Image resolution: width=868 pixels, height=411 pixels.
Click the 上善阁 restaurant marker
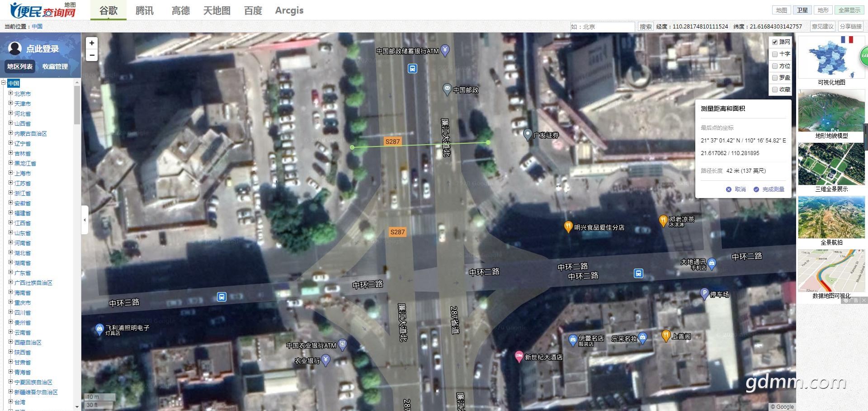[665, 335]
